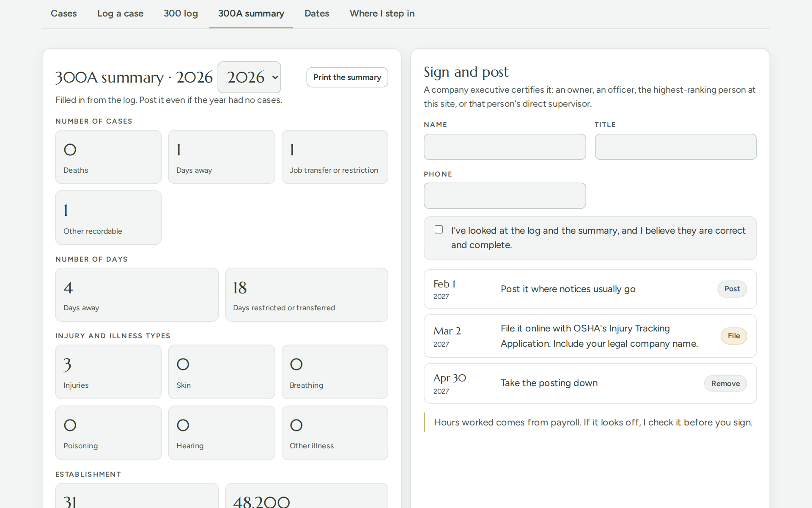The height and width of the screenshot is (508, 812).
Task: Click the 48,200 establishment value
Action: pyautogui.click(x=261, y=502)
